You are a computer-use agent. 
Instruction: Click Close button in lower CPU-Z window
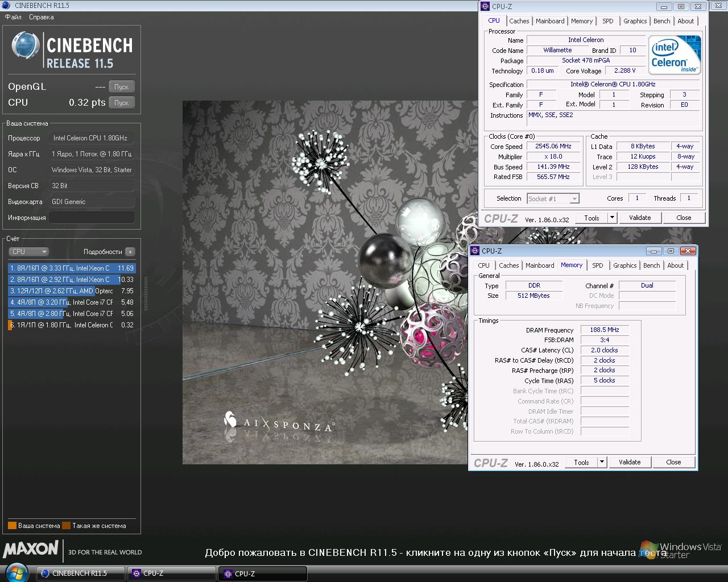click(x=673, y=462)
